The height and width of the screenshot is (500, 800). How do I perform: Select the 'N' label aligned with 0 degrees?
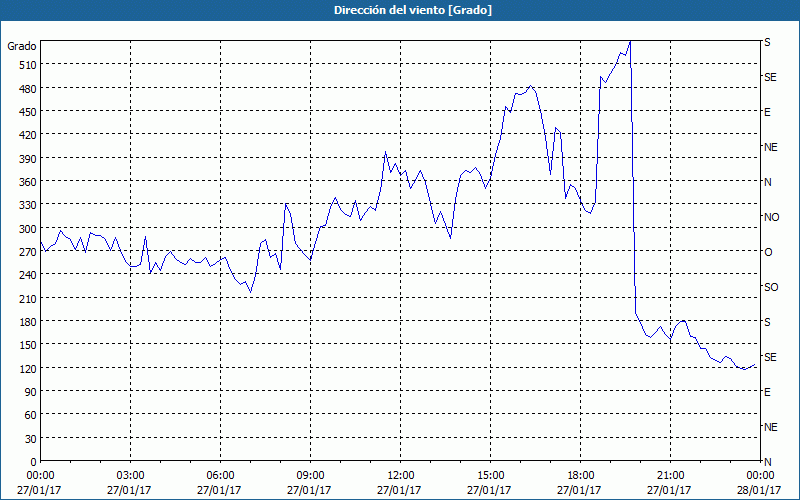pos(767,462)
